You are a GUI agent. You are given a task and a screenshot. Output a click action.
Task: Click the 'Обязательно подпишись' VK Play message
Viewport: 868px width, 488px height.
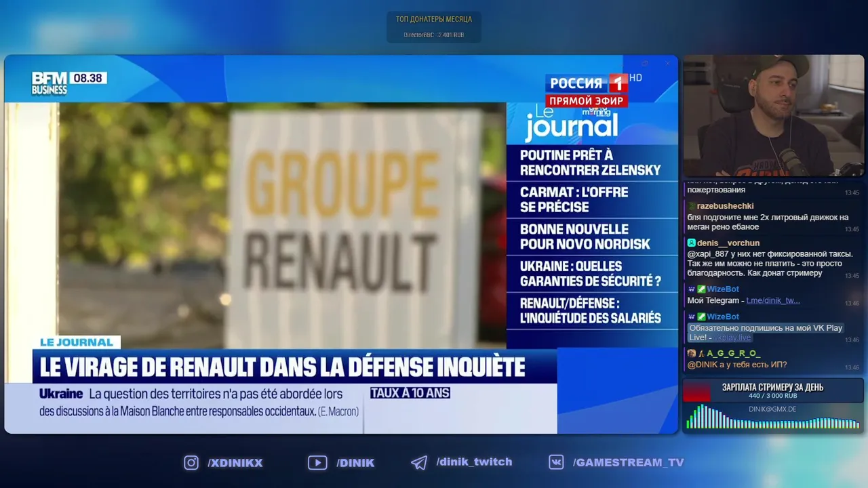765,332
